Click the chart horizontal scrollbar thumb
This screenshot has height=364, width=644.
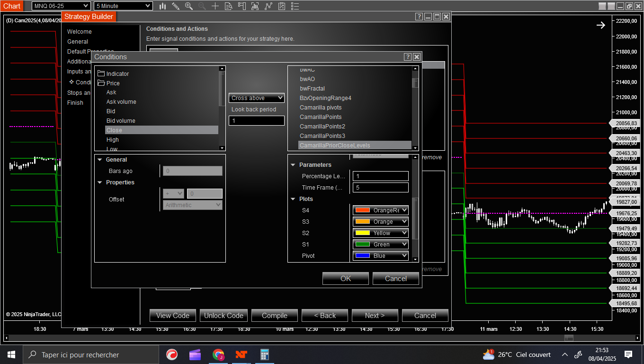coord(569,338)
